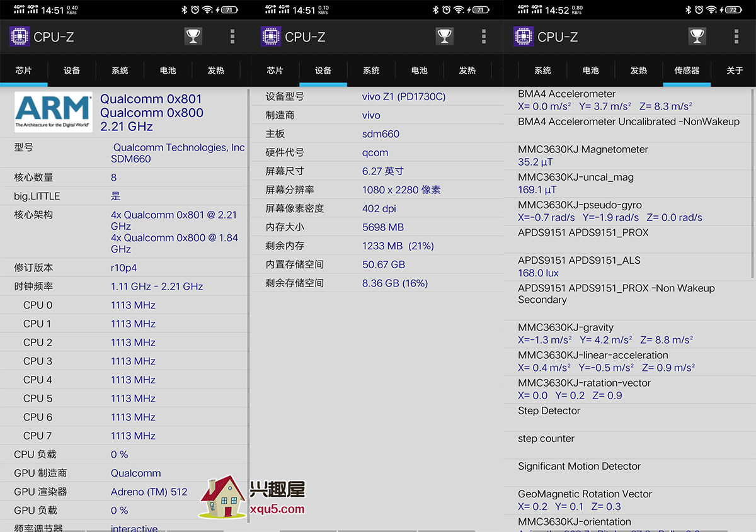Click the 'sdm660' board value
756x532 pixels.
click(x=381, y=133)
